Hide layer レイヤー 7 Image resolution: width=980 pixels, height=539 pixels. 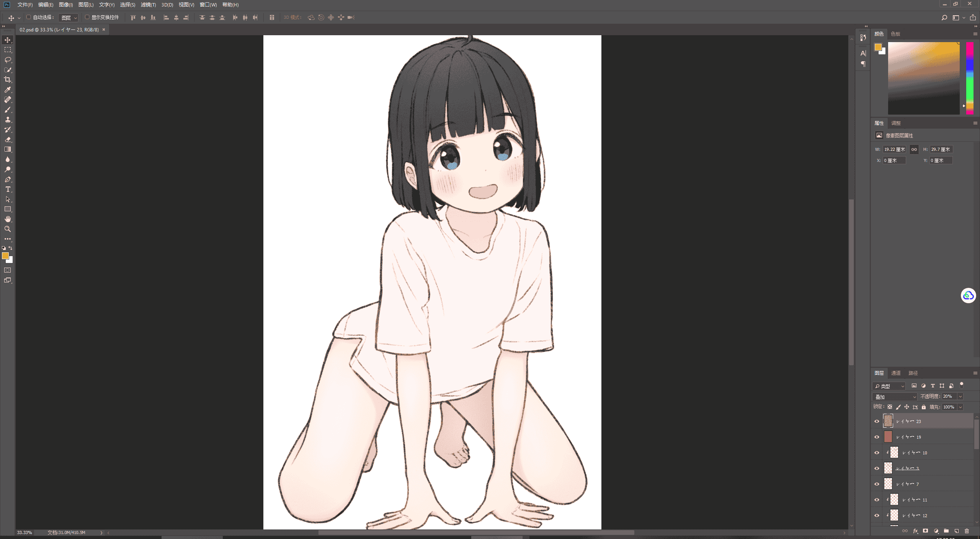(x=877, y=484)
